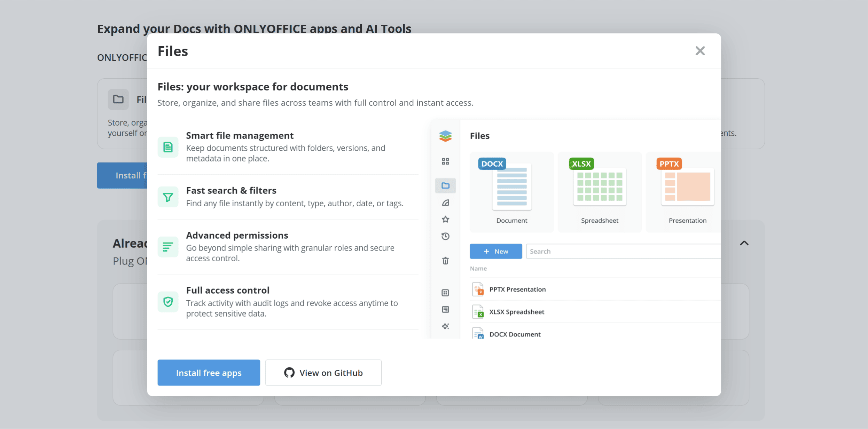The image size is (868, 429).
Task: Click the folder icon on background Files card
Action: 118,100
